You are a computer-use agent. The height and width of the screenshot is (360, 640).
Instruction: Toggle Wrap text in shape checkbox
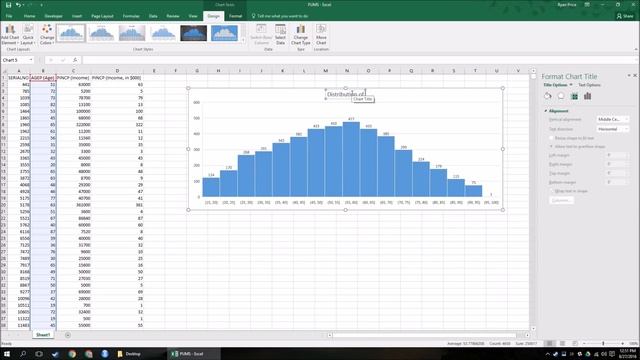tap(551, 191)
